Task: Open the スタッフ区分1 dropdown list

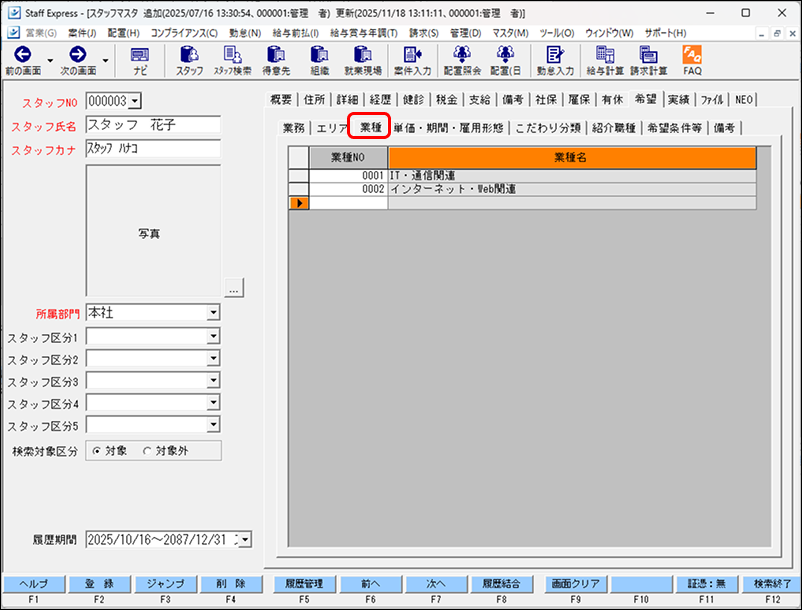Action: click(x=213, y=338)
